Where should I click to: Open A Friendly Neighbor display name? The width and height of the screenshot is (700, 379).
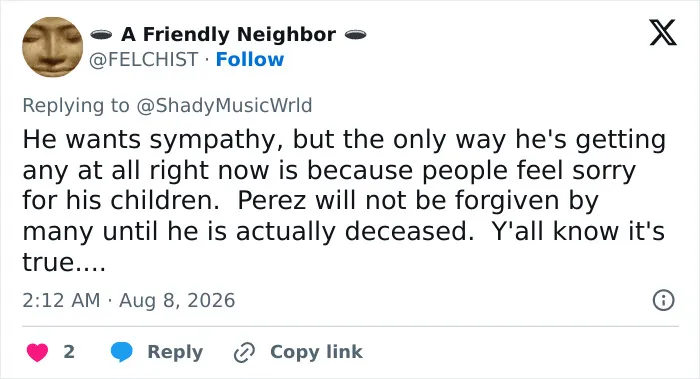tap(228, 34)
